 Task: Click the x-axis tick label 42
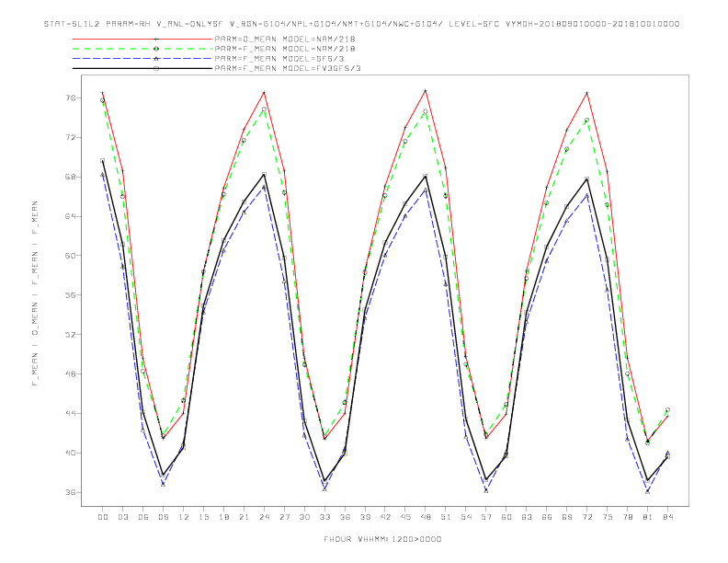tap(385, 517)
